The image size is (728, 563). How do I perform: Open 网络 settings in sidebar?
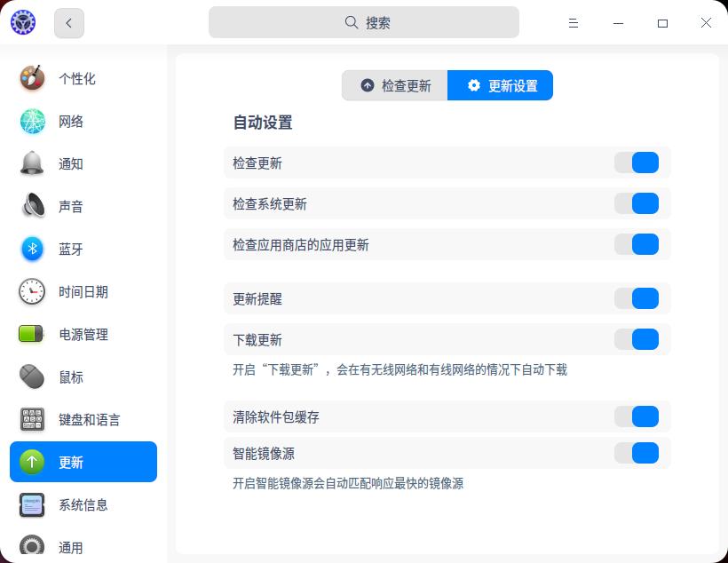coord(83,122)
